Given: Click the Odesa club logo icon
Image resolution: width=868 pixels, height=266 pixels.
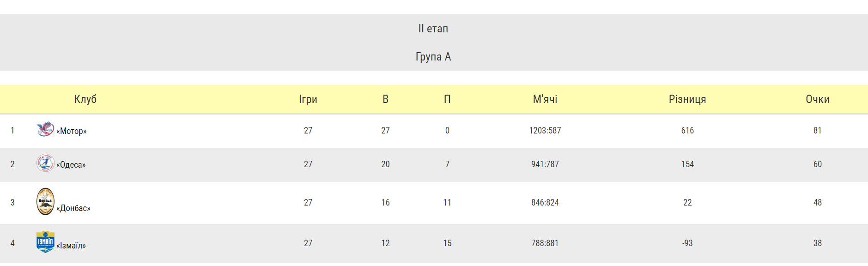Looking at the screenshot, I should tap(45, 163).
